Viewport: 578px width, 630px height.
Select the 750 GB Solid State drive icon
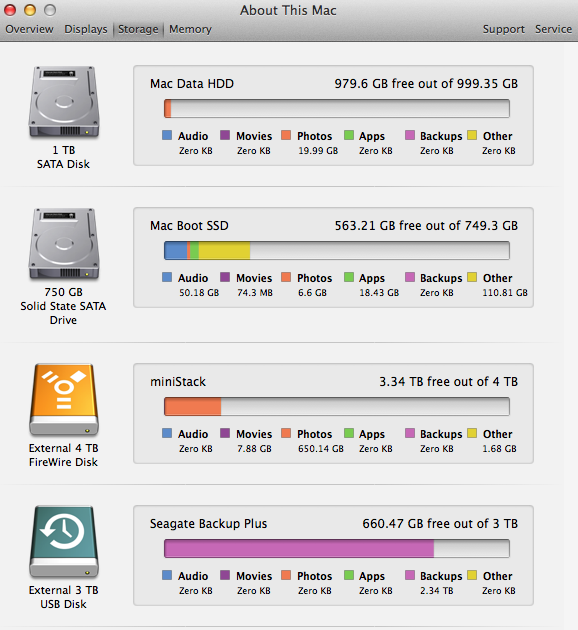coord(64,244)
